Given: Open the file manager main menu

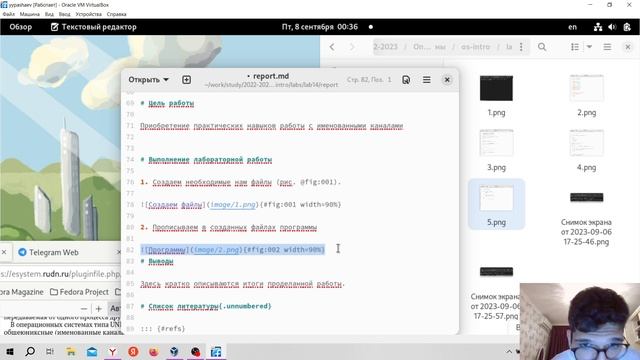Looking at the screenshot, I should [607, 47].
